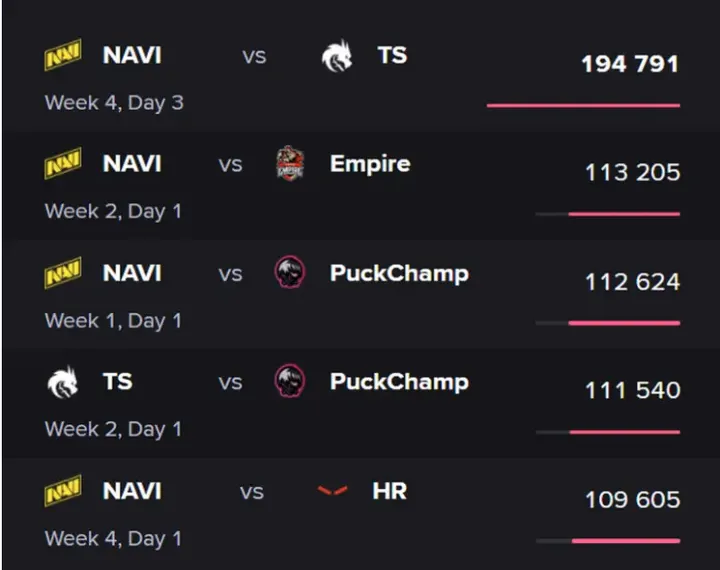Click the TS dragon logo in Week 2 match
720x570 pixels.
(x=63, y=382)
